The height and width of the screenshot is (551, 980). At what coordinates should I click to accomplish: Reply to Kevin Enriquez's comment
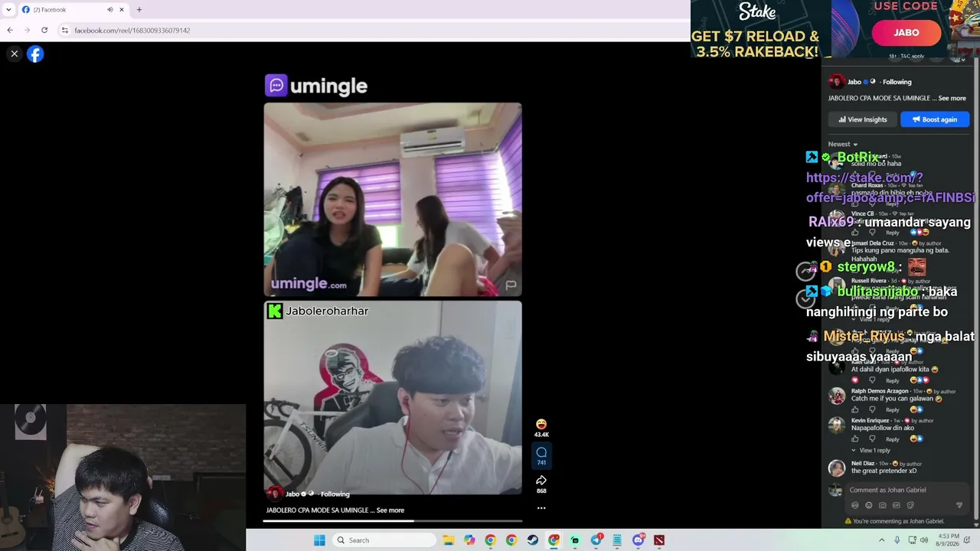(x=893, y=439)
